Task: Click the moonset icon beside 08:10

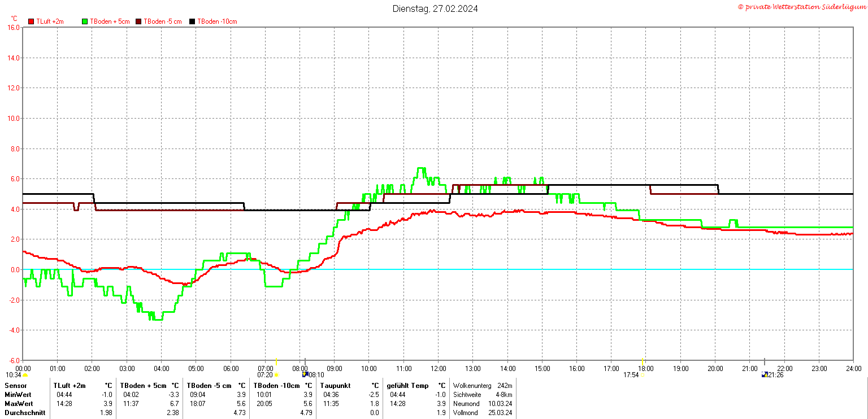Action: click(x=305, y=374)
